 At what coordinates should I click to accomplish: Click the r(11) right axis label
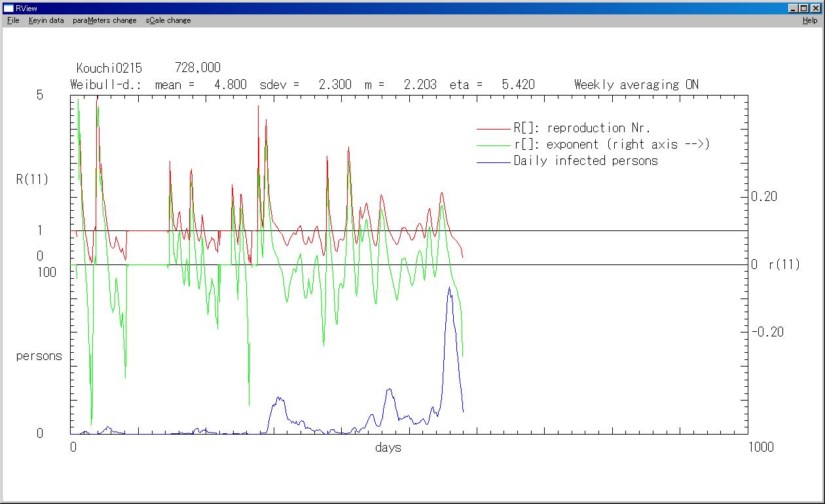(784, 265)
